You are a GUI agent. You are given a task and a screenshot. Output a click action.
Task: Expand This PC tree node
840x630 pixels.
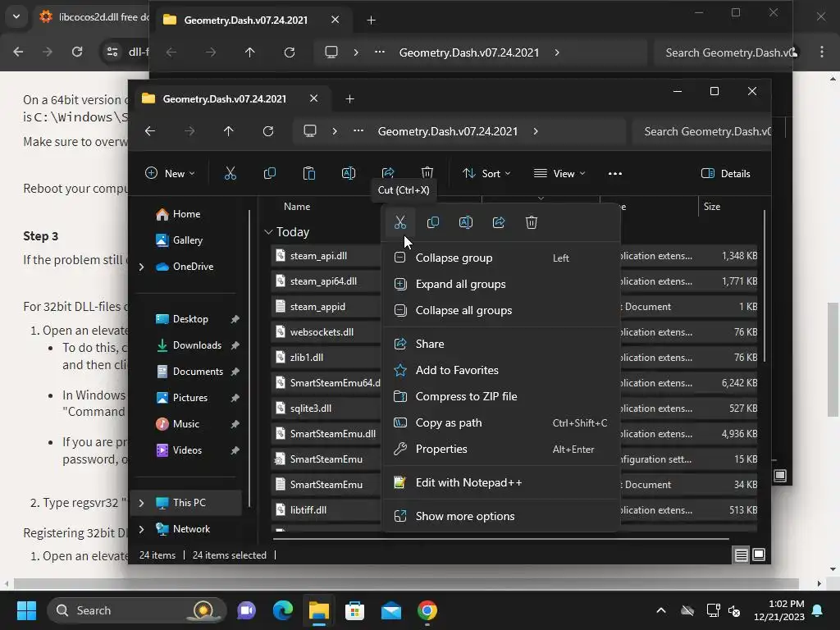click(141, 503)
